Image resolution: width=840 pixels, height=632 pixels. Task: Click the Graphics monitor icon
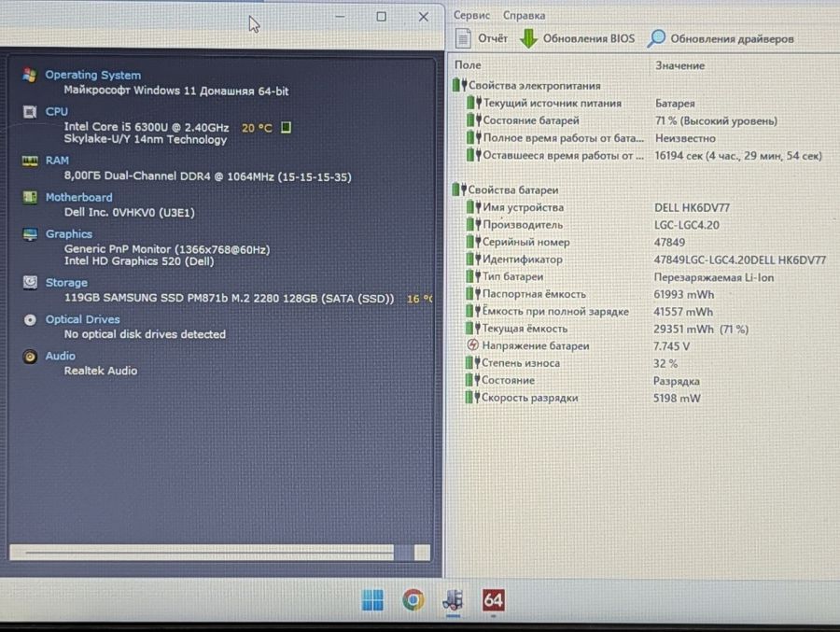pos(30,234)
